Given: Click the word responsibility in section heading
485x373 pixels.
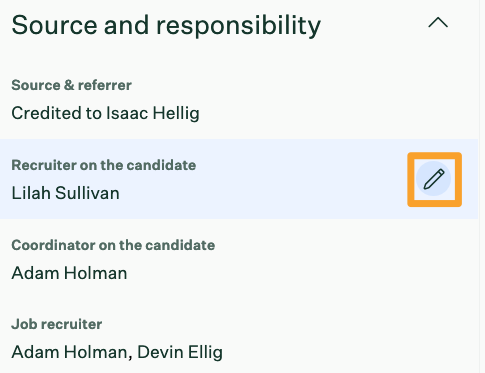Looking at the screenshot, I should coord(239,26).
